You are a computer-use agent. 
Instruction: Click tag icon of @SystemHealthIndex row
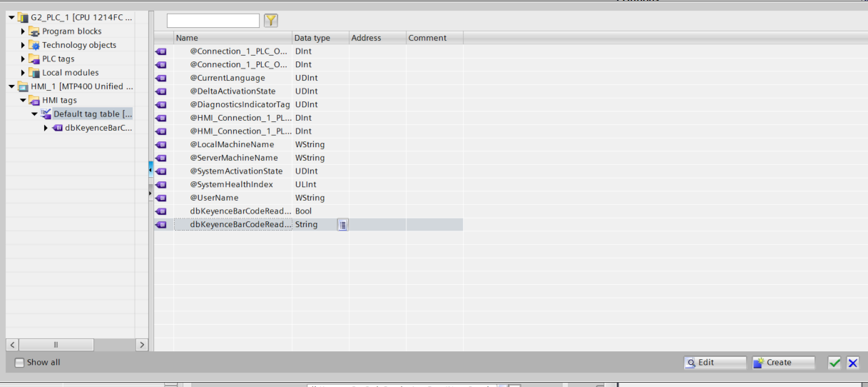point(160,185)
